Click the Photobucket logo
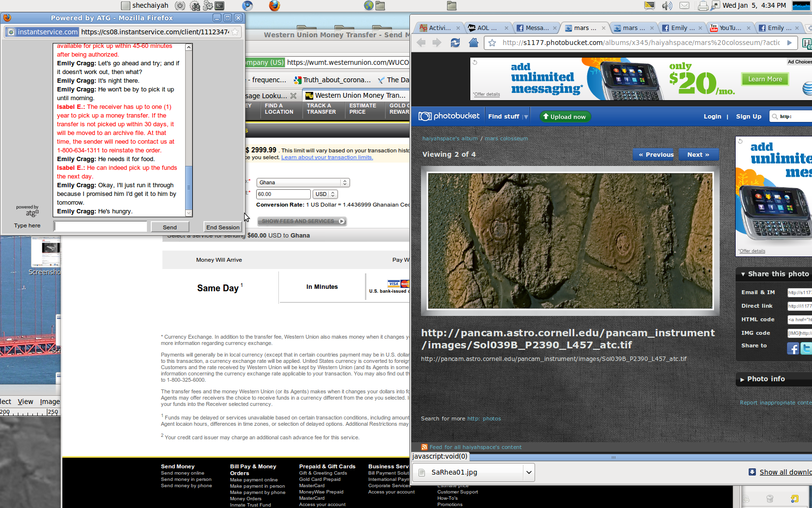This screenshot has height=508, width=812. [x=449, y=116]
